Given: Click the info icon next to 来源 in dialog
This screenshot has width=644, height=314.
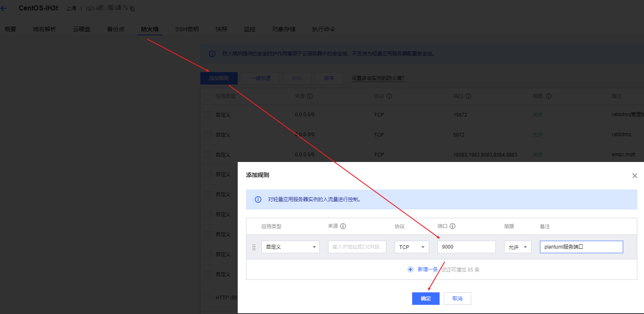Looking at the screenshot, I should point(343,226).
